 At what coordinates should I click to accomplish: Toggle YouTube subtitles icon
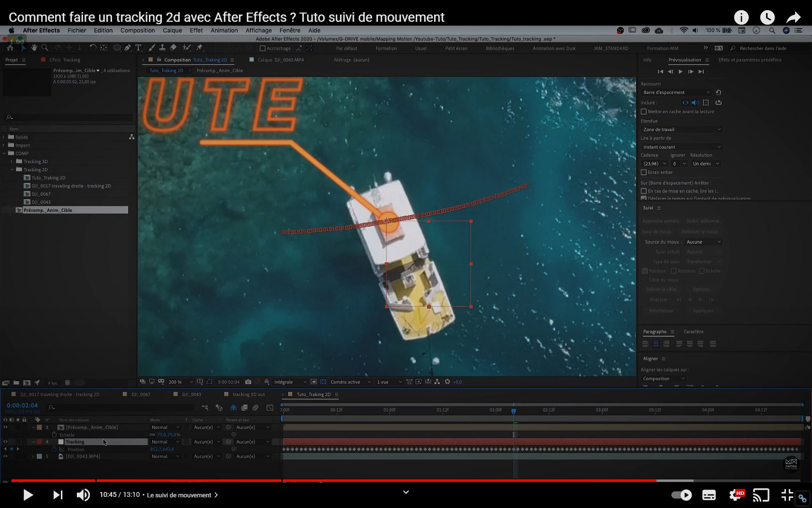coord(709,495)
